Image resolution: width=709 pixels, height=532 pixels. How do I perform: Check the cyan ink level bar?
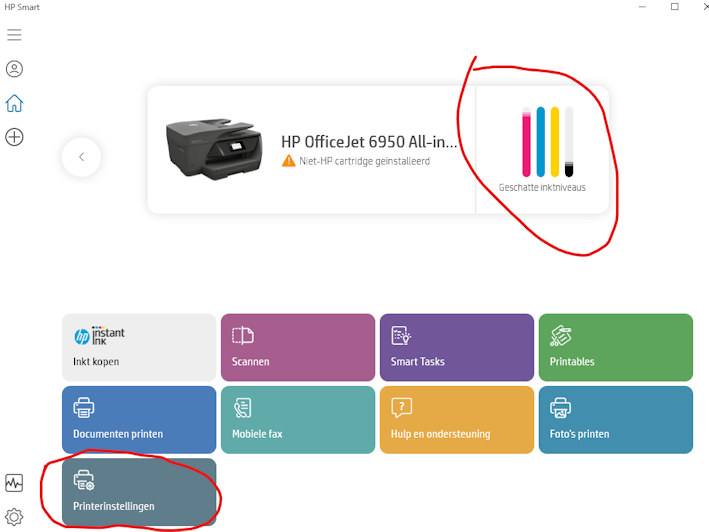click(541, 141)
